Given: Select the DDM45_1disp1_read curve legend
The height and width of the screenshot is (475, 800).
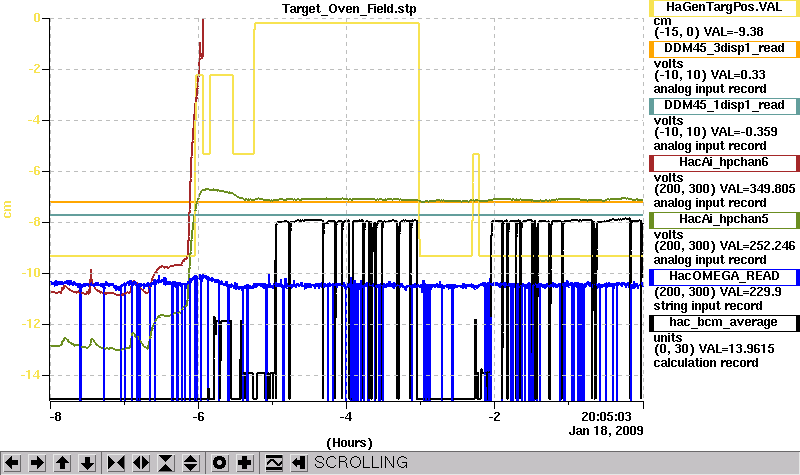Looking at the screenshot, I should 724,106.
